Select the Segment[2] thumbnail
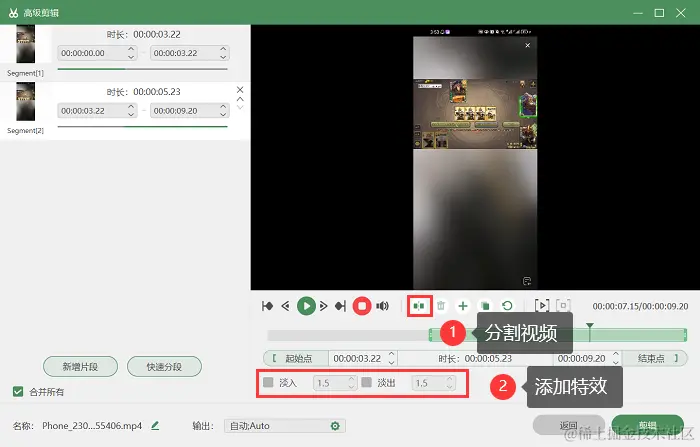The image size is (700, 447). pyautogui.click(x=25, y=101)
